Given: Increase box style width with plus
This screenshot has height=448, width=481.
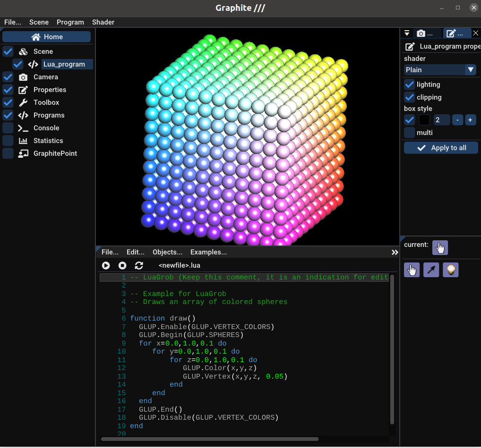Looking at the screenshot, I should coord(470,120).
